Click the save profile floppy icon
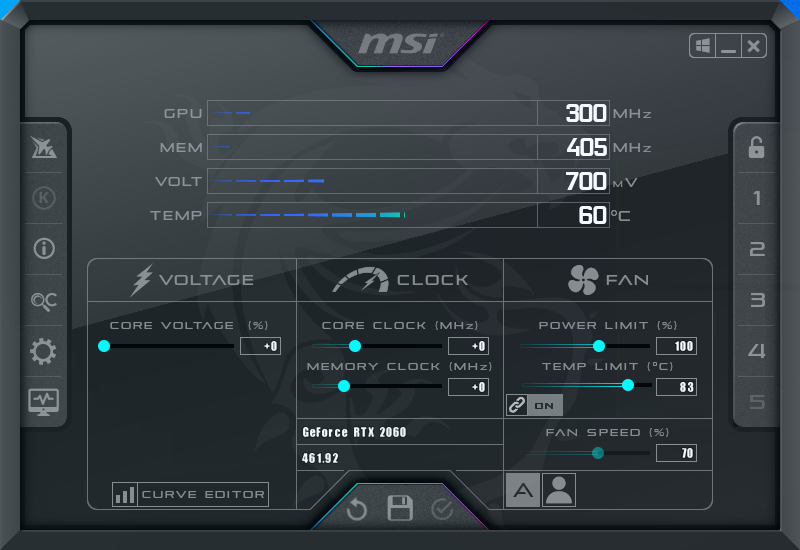Viewport: 800px width, 550px height. 400,508
